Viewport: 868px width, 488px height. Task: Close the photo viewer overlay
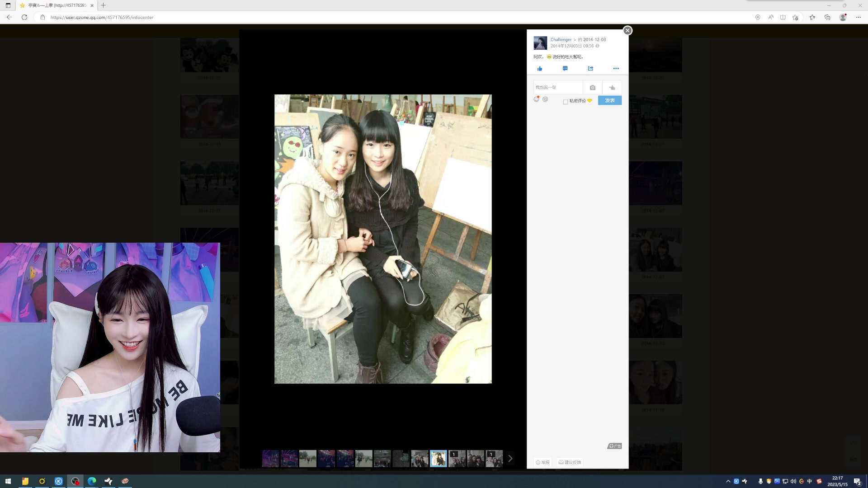click(x=627, y=30)
